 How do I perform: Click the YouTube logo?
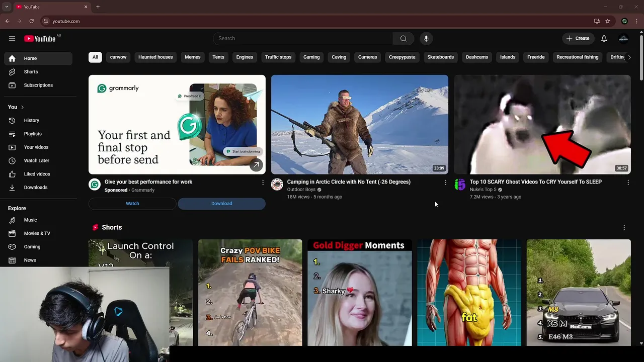39,39
